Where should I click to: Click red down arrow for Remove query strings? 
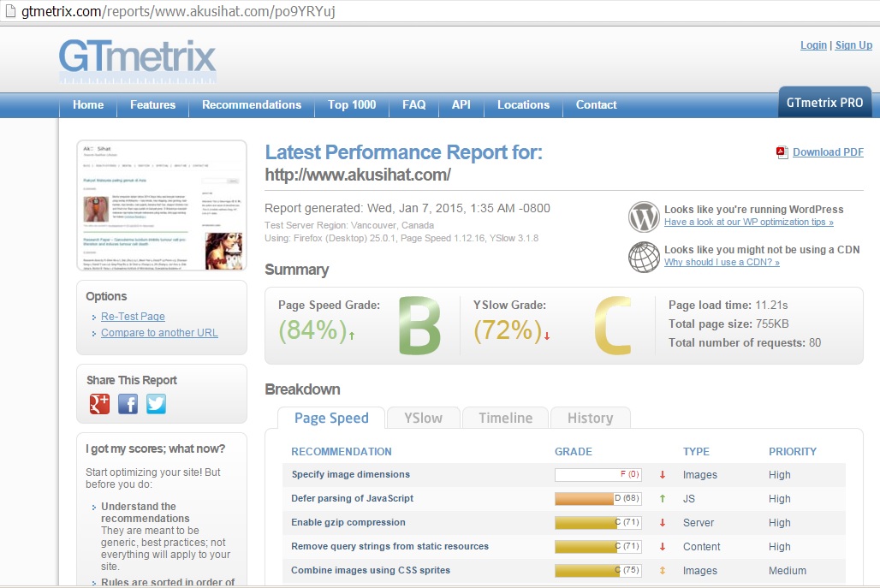(x=663, y=546)
